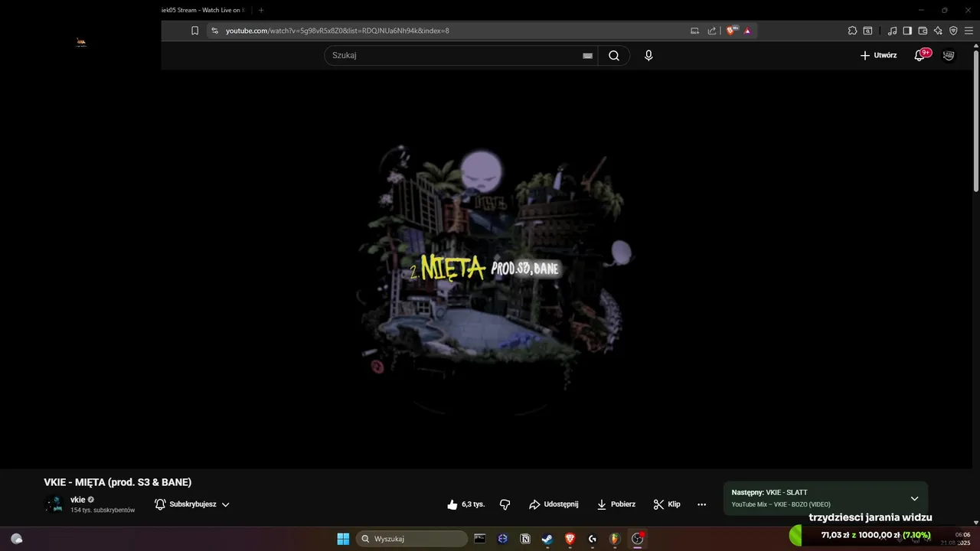Click the Utwórz create button
This screenshot has height=551, width=980.
click(878, 55)
